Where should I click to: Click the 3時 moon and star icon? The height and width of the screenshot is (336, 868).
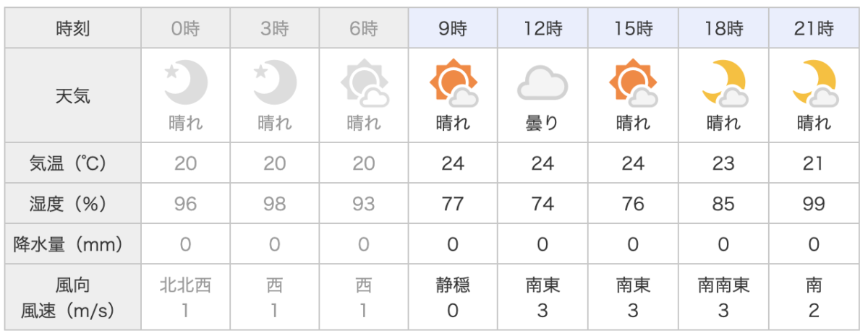click(275, 82)
